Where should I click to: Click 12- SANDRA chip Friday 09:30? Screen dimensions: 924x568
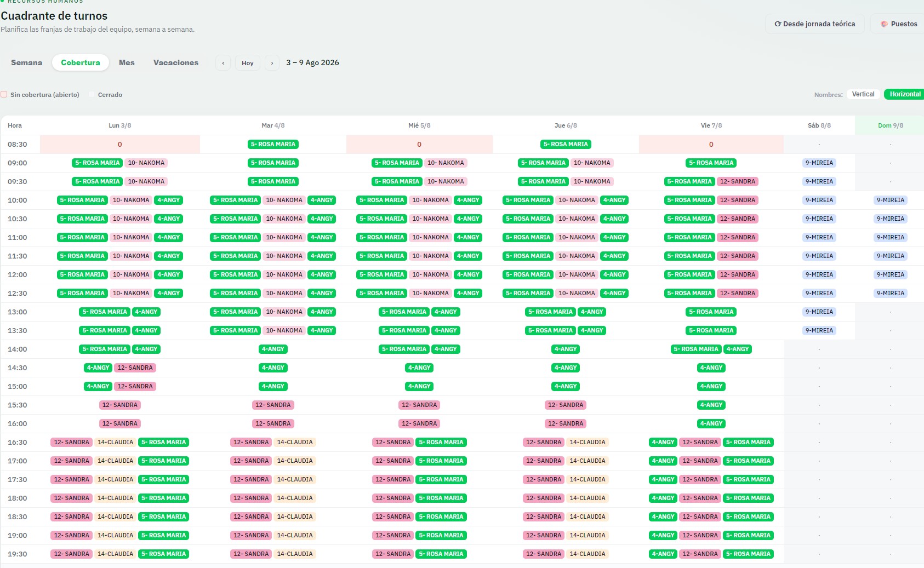pos(738,182)
